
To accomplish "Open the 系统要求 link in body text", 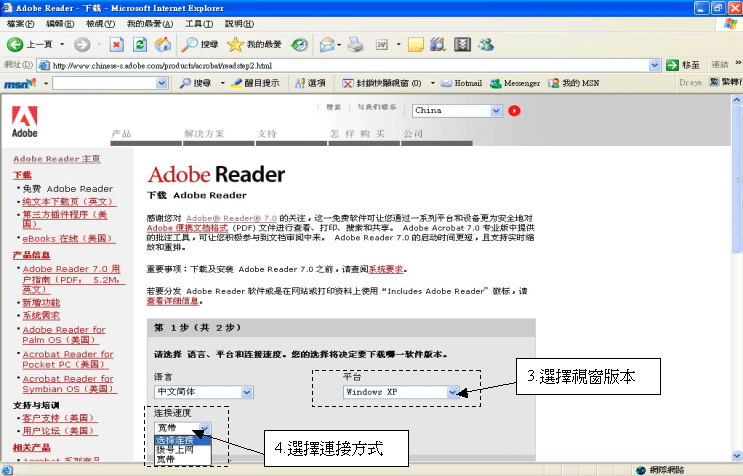I will pyautogui.click(x=386, y=269).
